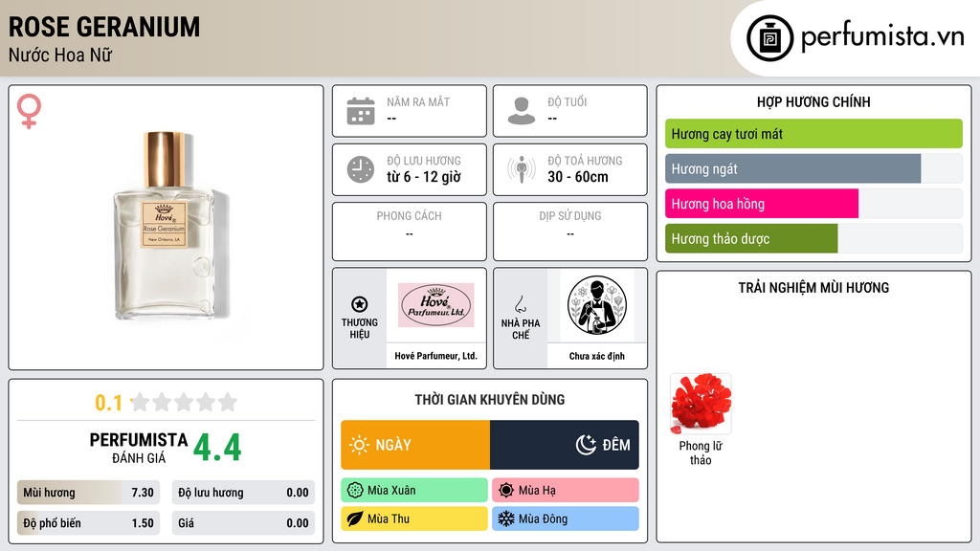This screenshot has width=980, height=551.
Task: Click the ROSE GERANIUM title
Action: tap(104, 27)
